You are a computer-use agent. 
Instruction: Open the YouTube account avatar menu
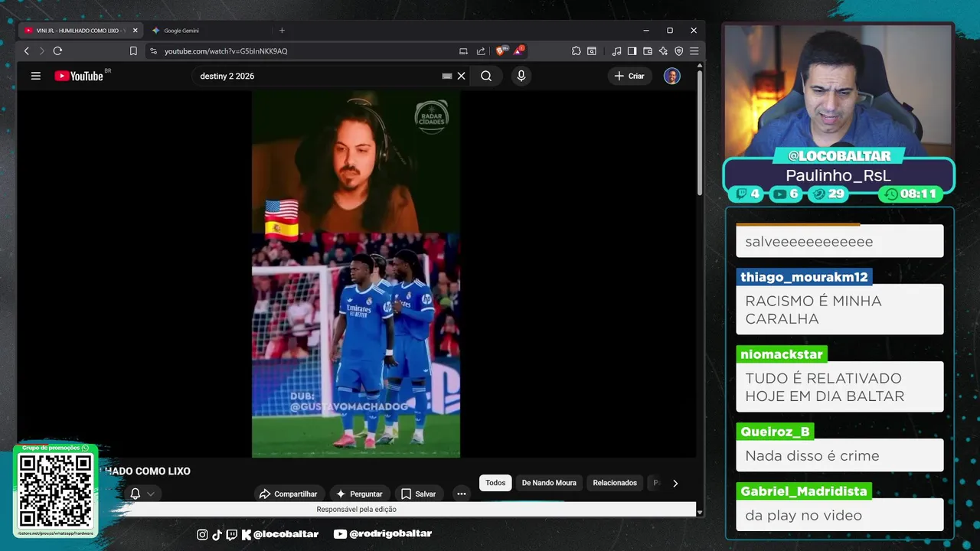(x=671, y=76)
